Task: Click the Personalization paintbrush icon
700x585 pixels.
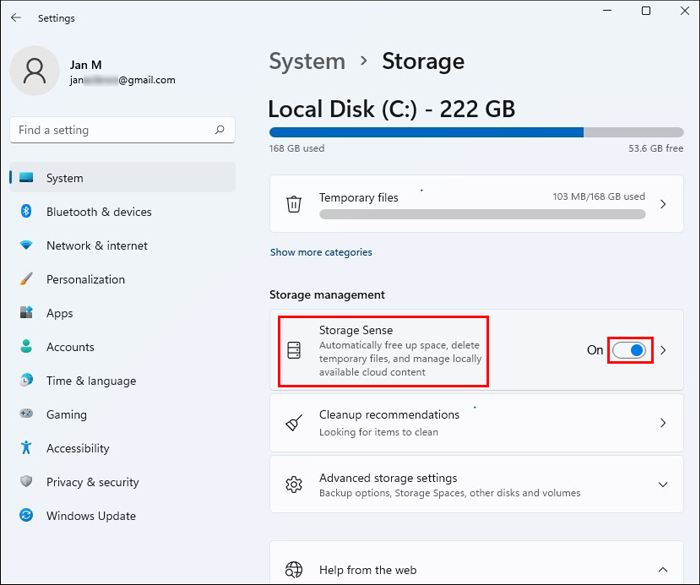Action: pos(26,279)
